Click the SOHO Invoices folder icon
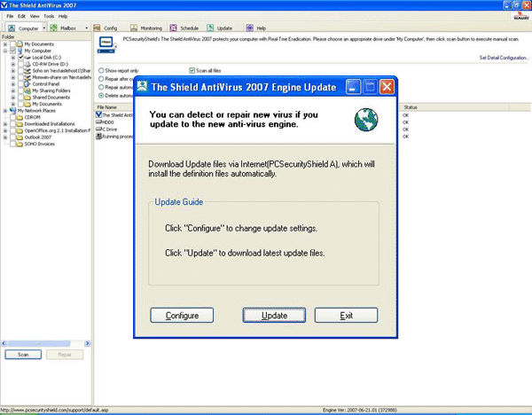Image resolution: width=532 pixels, height=415 pixels. pos(20,144)
